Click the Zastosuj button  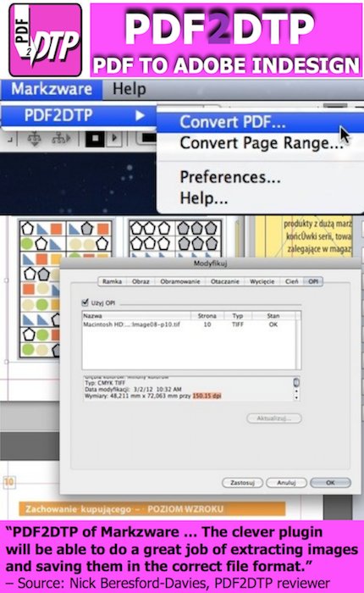coord(242,483)
